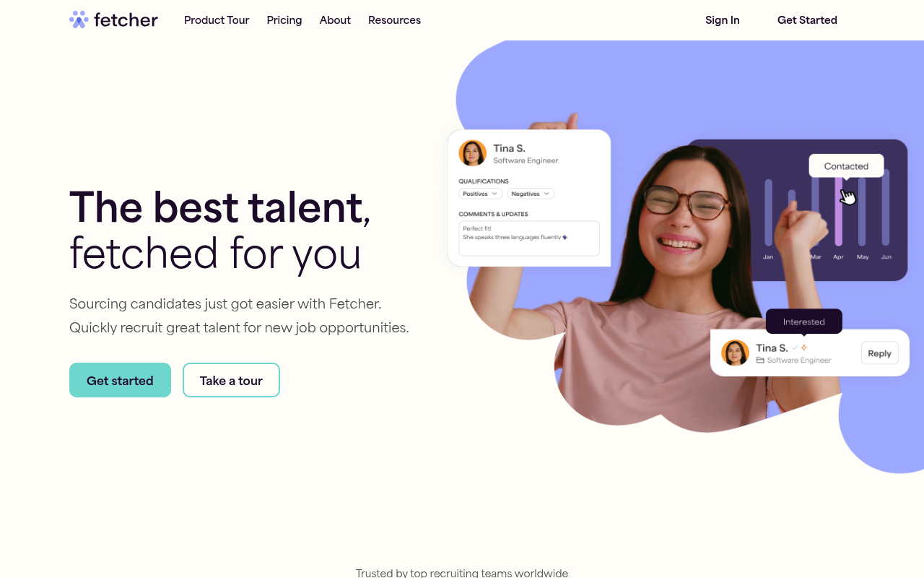Click the teal Get started button

pos(120,380)
